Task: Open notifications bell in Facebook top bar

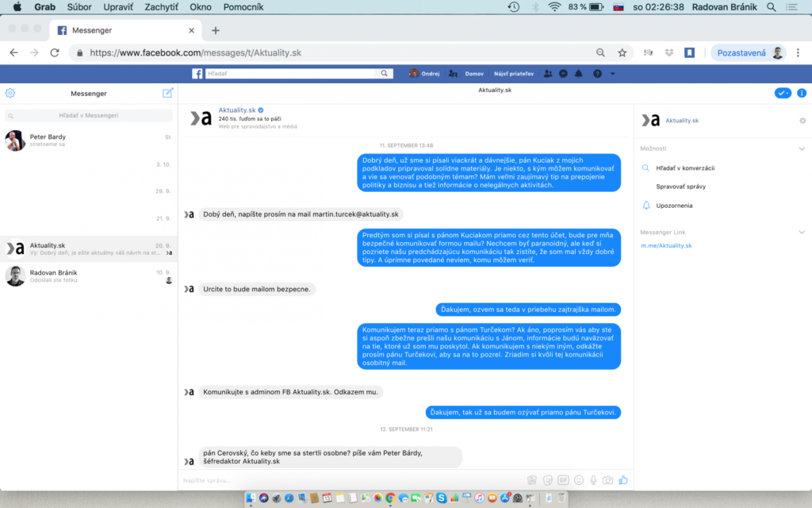Action: (x=578, y=74)
